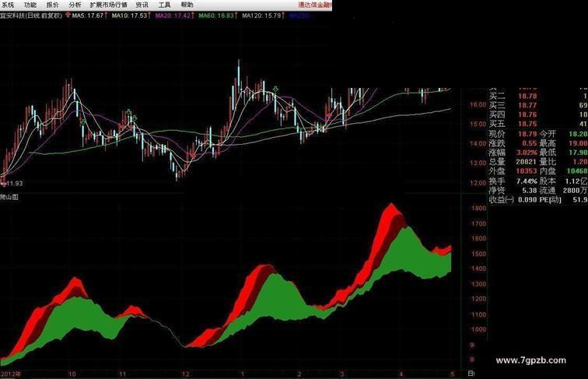The height and width of the screenshot is (379, 588).
Task: Click the PE(动) value 51.9
Action: click(580, 200)
